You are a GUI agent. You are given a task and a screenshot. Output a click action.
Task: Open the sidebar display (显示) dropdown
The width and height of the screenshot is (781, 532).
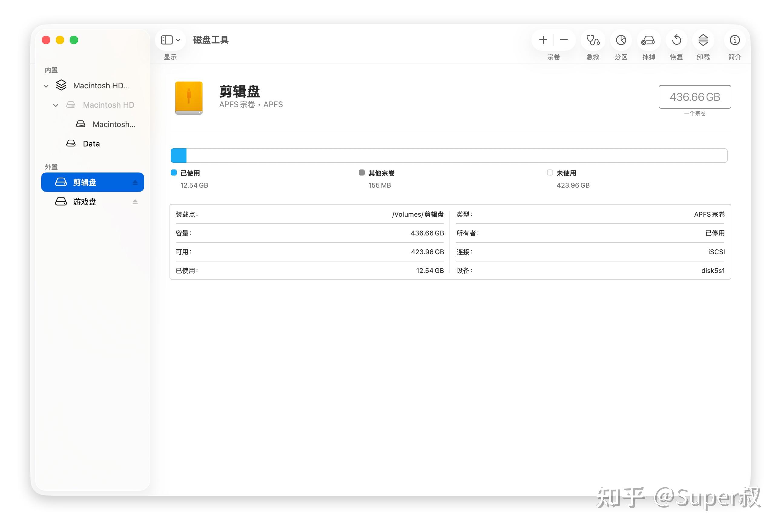[x=171, y=40]
